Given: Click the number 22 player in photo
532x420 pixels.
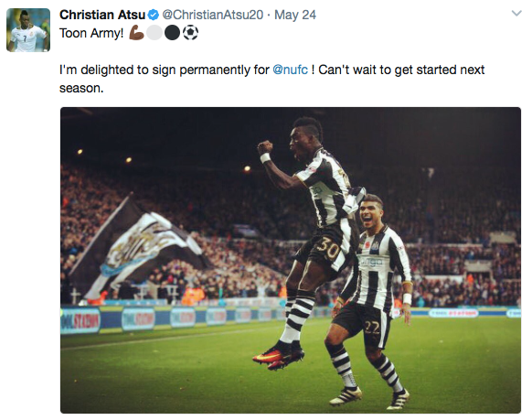Looking at the screenshot, I should (370, 302).
